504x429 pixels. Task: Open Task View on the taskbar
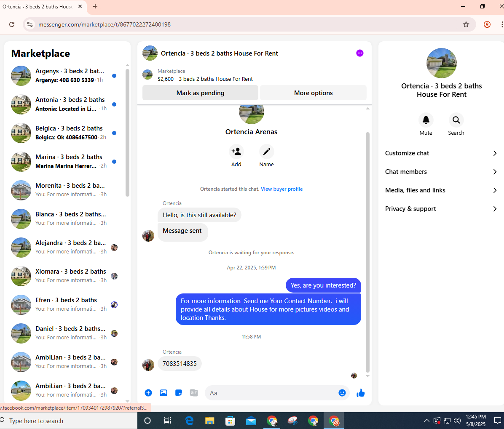click(x=168, y=421)
